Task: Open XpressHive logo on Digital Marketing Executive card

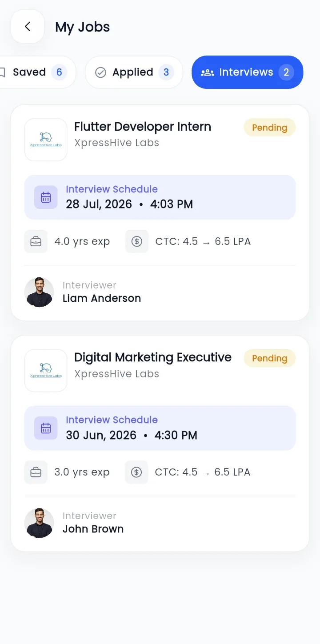Action: [46, 370]
